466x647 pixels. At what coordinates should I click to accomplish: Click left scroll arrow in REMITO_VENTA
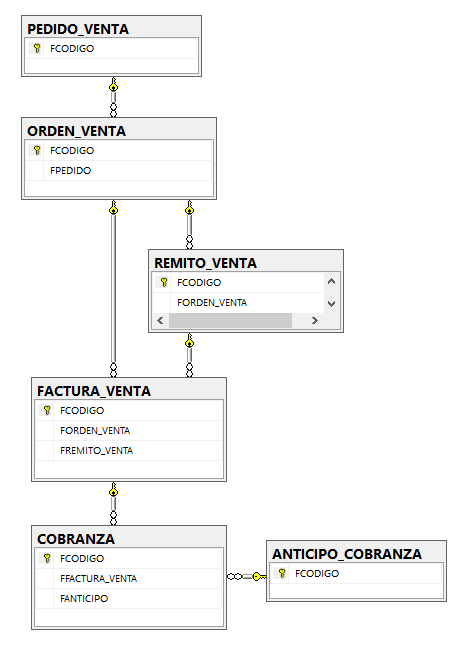[x=161, y=320]
